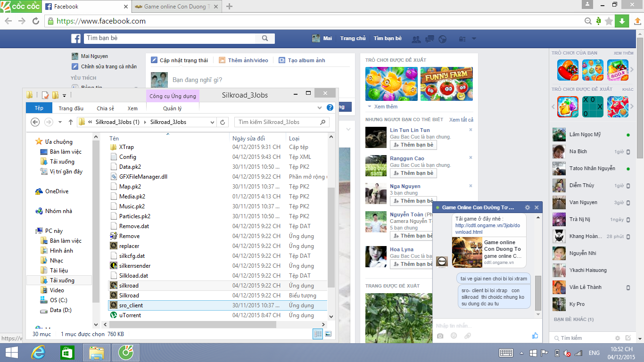Select the GFXFileManager.dll file
This screenshot has width=644, height=362.
(x=218, y=177)
